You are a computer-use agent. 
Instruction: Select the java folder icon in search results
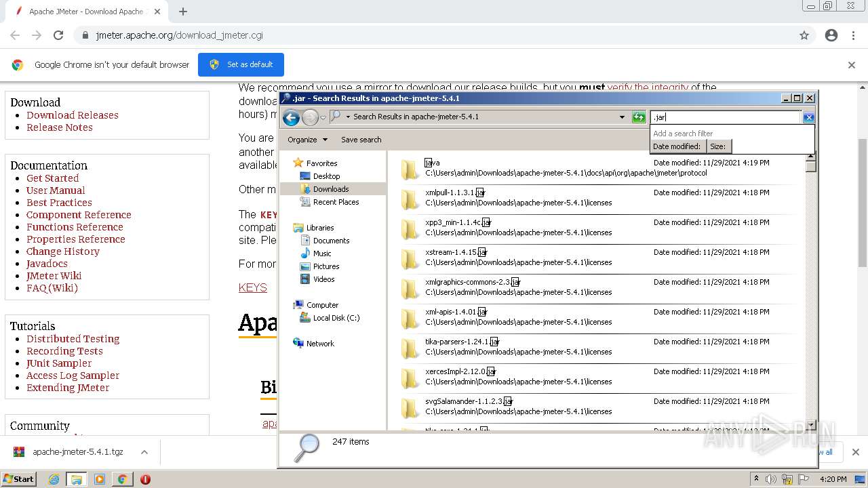pos(410,169)
